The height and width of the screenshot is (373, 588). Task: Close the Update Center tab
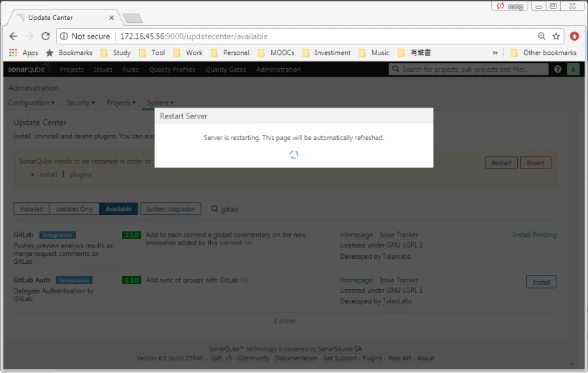[111, 18]
